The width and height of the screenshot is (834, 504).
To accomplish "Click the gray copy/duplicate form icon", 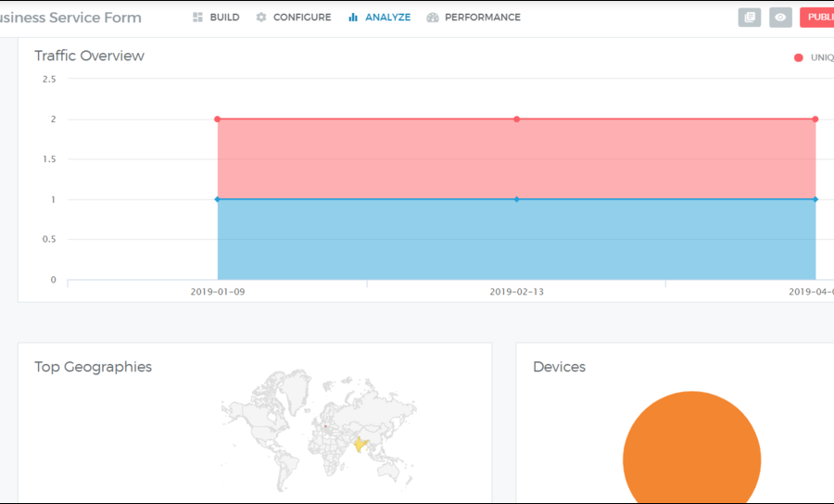I will [750, 18].
